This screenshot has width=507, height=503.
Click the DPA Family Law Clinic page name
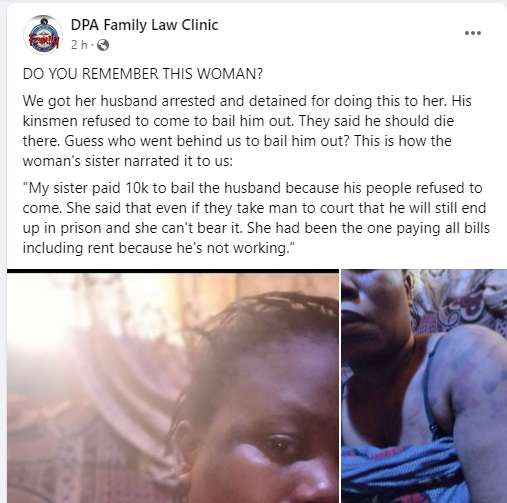[x=144, y=25]
